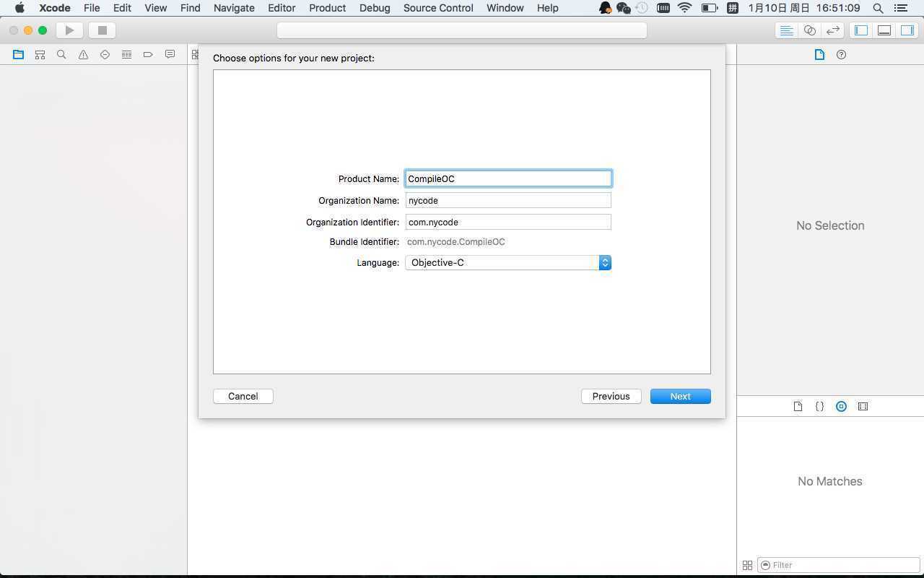Toggle the Utilities right panel
This screenshot has width=924, height=578.
point(907,30)
